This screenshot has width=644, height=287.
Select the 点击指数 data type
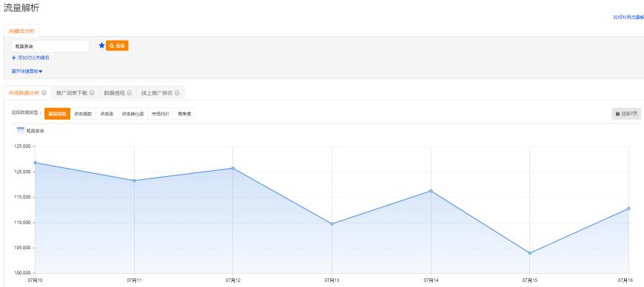(x=83, y=114)
